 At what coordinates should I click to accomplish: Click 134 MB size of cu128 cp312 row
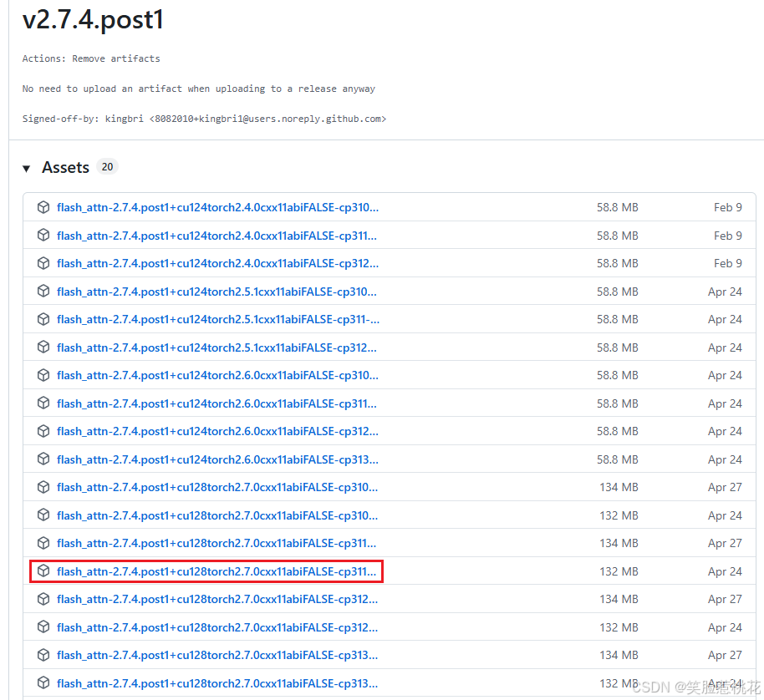point(619,599)
